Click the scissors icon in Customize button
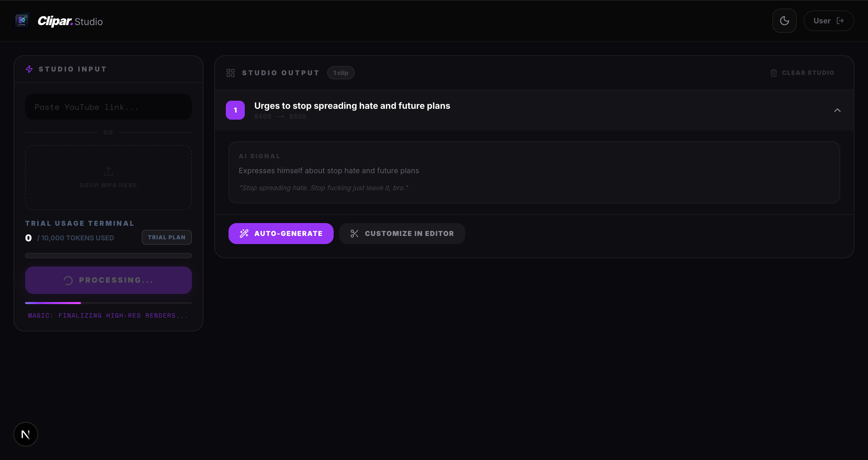Image resolution: width=868 pixels, height=460 pixels. pos(354,234)
